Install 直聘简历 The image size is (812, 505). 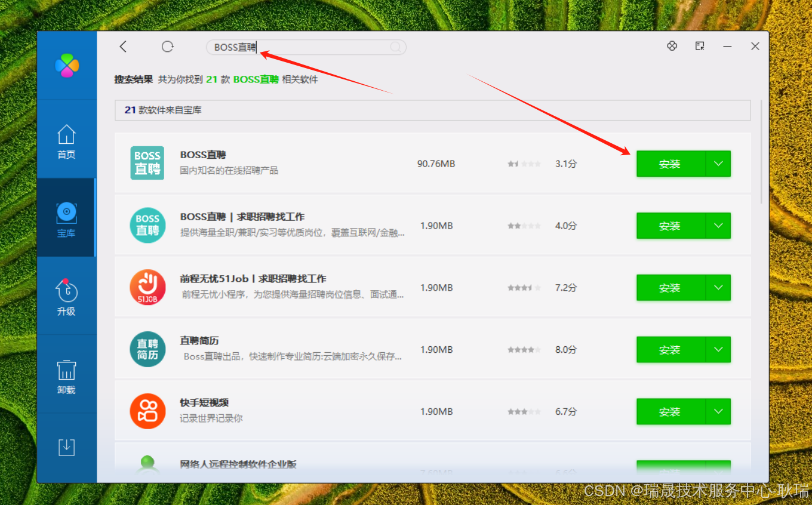670,350
